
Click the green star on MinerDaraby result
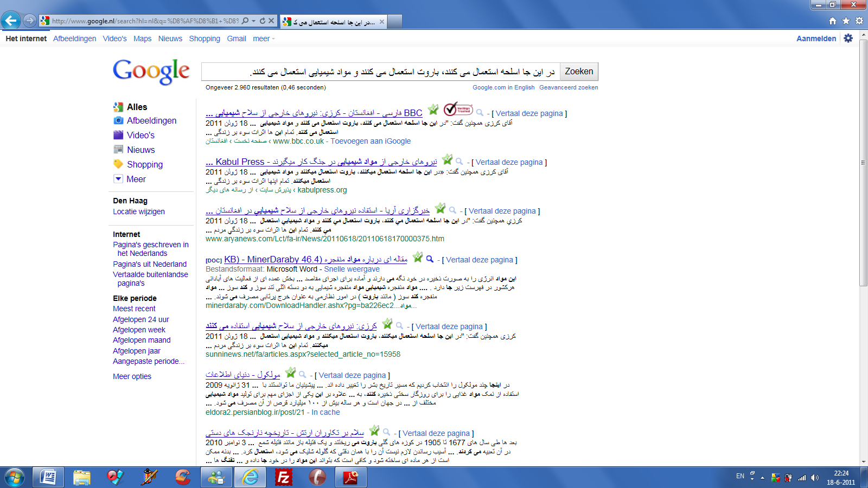tap(417, 256)
